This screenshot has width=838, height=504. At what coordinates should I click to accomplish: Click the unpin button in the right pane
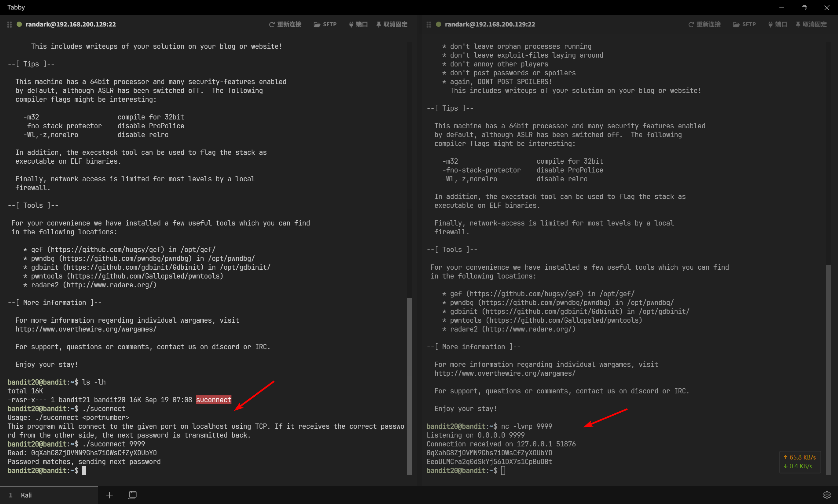(x=811, y=25)
